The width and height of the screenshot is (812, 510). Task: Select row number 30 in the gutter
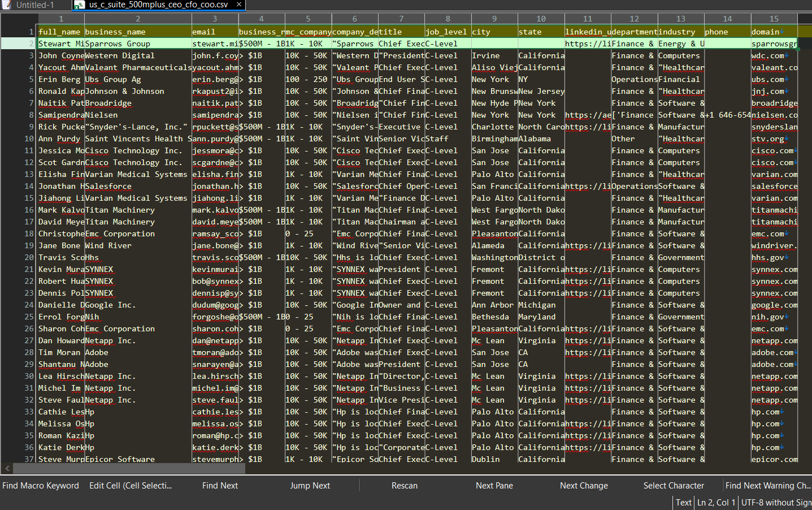29,376
